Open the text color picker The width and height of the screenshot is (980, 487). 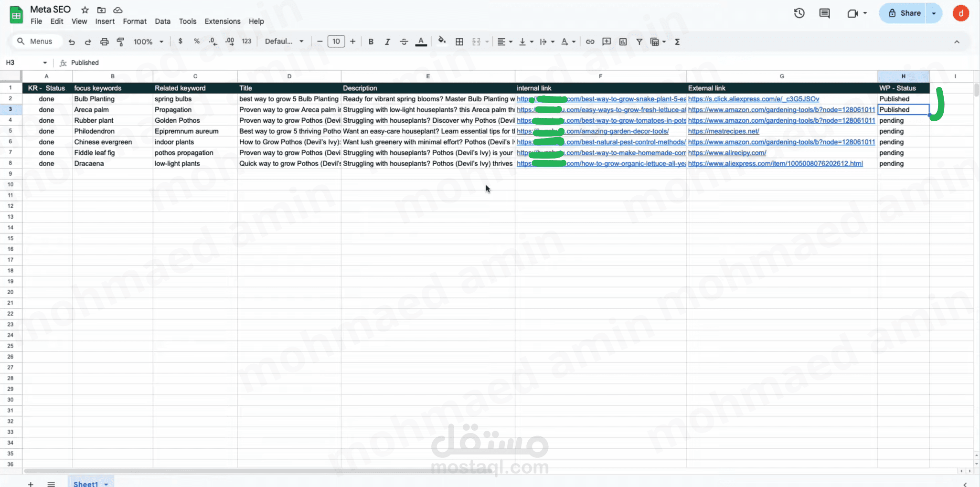pos(421,42)
